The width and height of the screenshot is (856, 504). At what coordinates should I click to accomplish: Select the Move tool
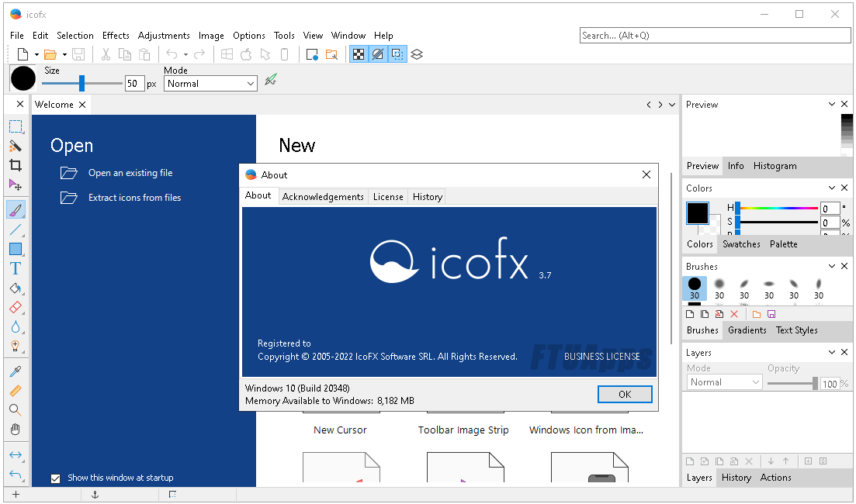(x=16, y=185)
